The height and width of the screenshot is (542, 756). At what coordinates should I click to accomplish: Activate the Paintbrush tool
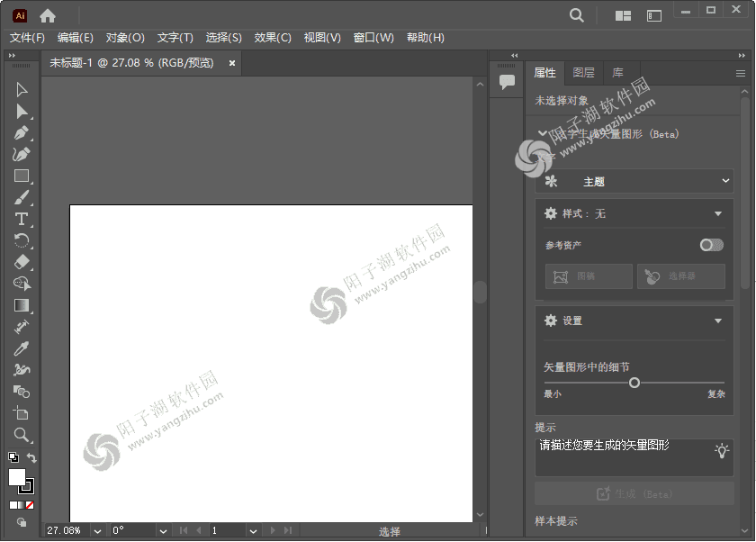click(x=22, y=197)
